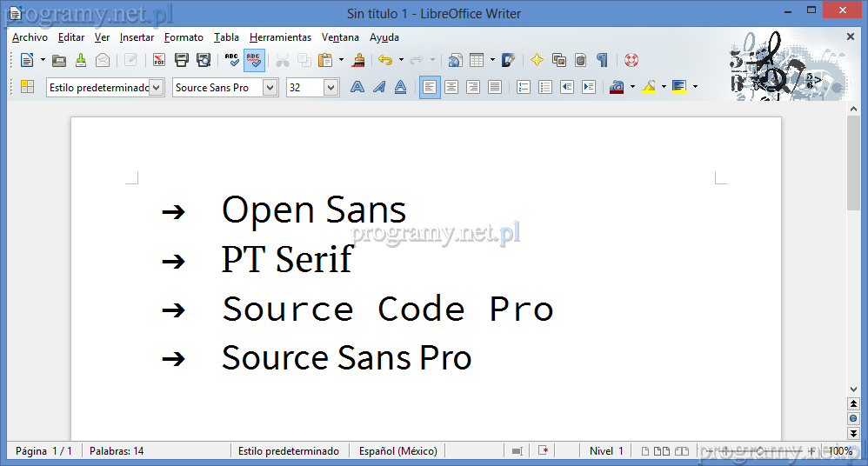Expand the paragraph style dropdown
Viewport: 868px width, 466px height.
tap(156, 87)
